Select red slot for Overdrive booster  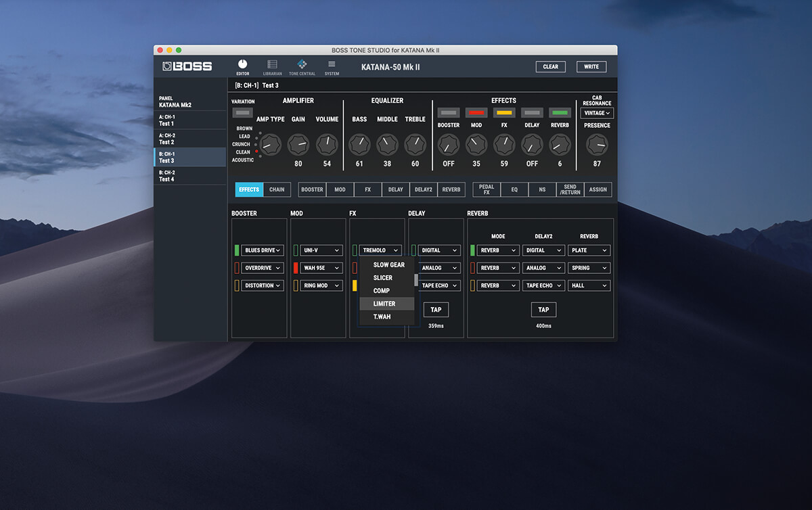pos(237,268)
